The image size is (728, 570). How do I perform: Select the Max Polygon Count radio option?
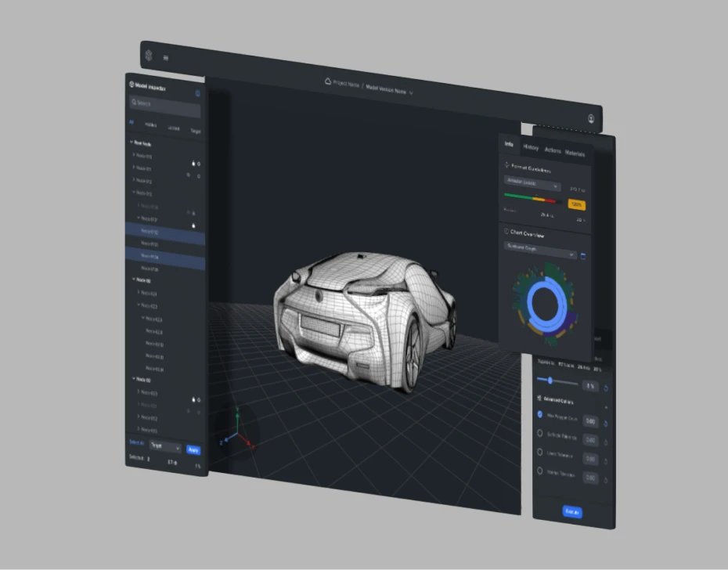(539, 414)
